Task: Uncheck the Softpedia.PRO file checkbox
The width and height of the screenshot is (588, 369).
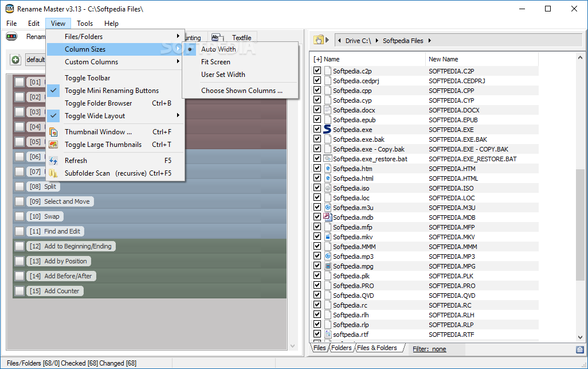Action: coord(317,285)
